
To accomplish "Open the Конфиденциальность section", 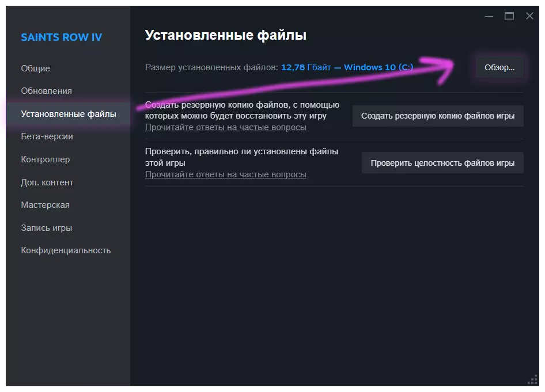I will click(66, 250).
